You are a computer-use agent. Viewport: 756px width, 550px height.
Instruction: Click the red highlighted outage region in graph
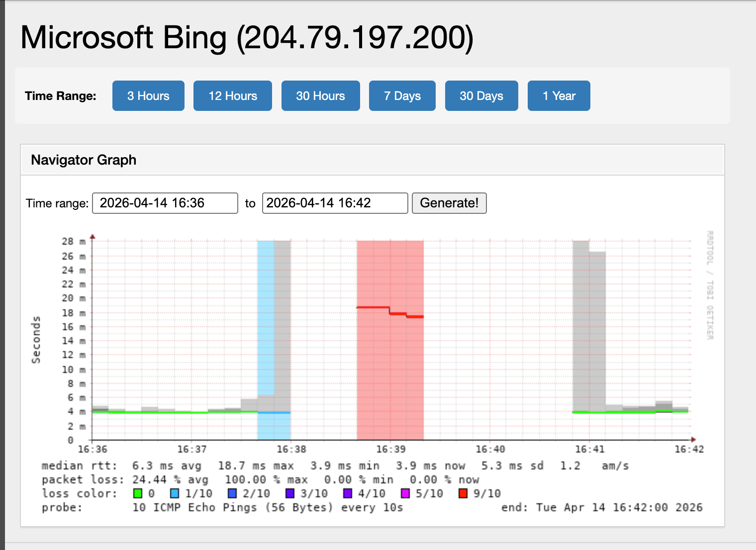390,348
